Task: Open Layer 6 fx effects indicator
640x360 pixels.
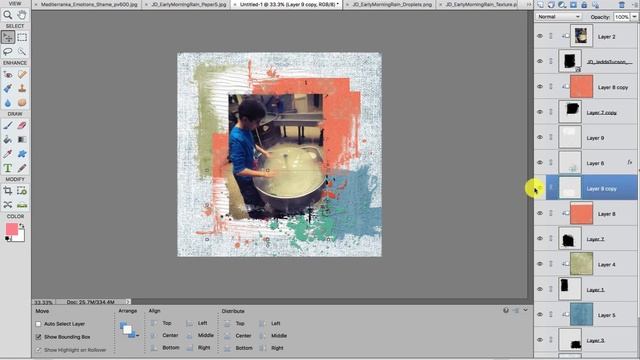Action: 630,162
